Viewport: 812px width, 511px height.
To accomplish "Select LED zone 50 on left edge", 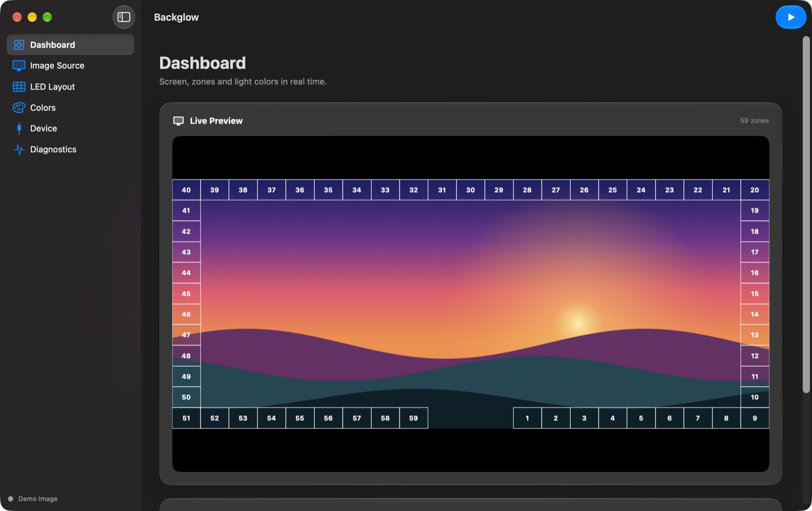I will pyautogui.click(x=186, y=397).
